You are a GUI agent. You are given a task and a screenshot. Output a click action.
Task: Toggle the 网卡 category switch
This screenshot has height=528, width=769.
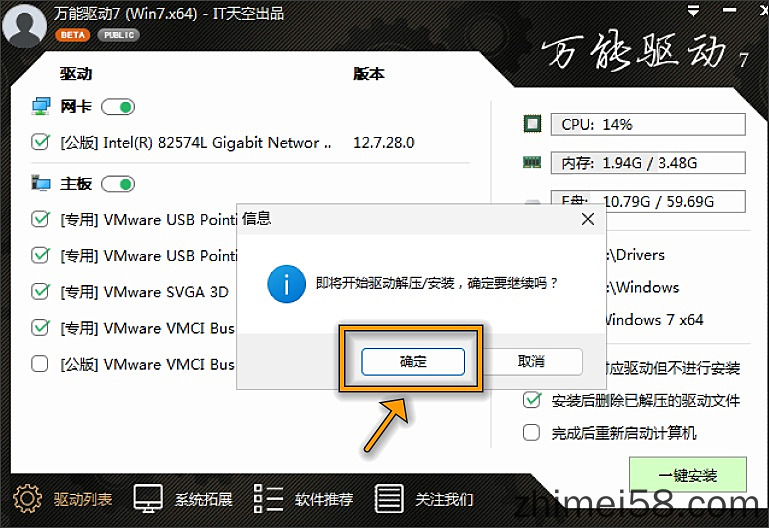tap(118, 107)
